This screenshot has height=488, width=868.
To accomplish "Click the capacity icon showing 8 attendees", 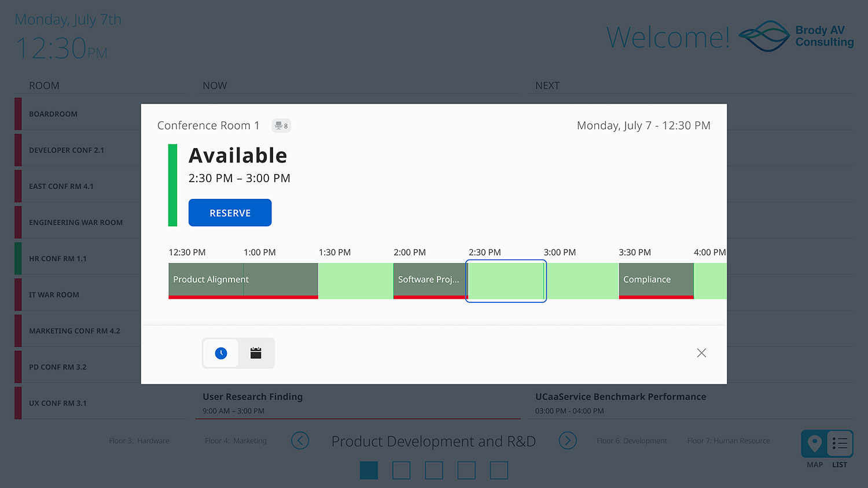I will coord(281,125).
